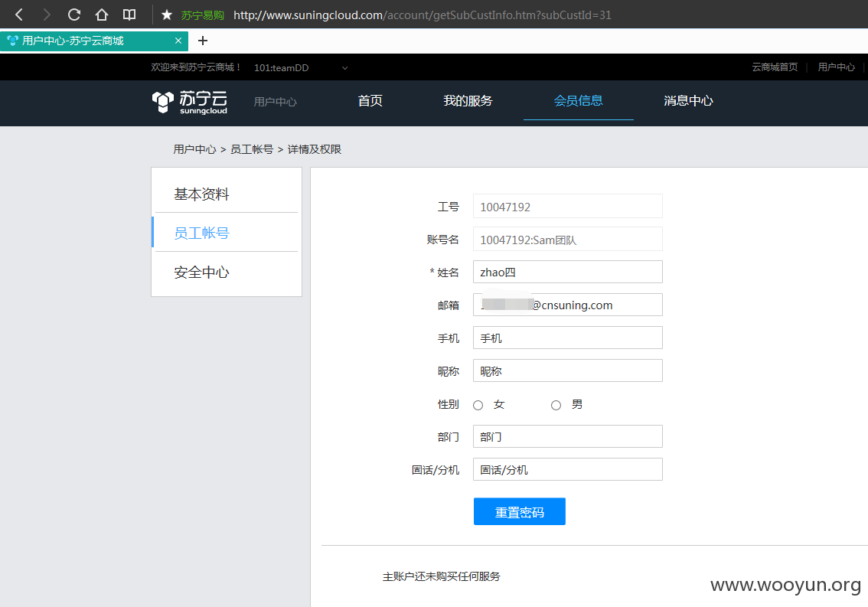Click the 详情及权限 breadcrumb text
This screenshot has width=868, height=607.
[315, 149]
